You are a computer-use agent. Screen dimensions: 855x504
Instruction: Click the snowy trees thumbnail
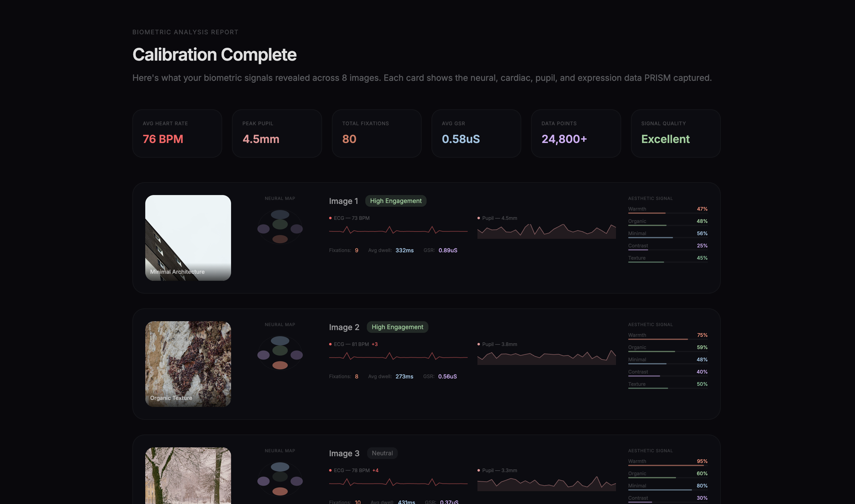(x=188, y=476)
